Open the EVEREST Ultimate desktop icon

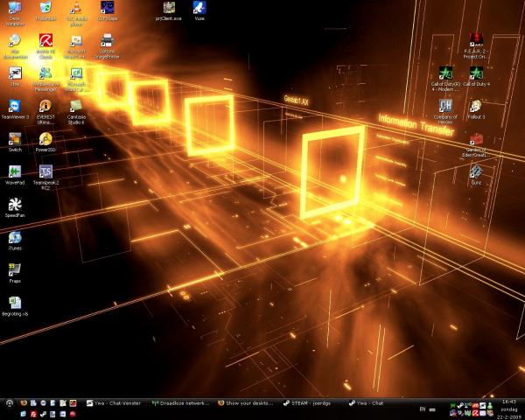(45, 107)
